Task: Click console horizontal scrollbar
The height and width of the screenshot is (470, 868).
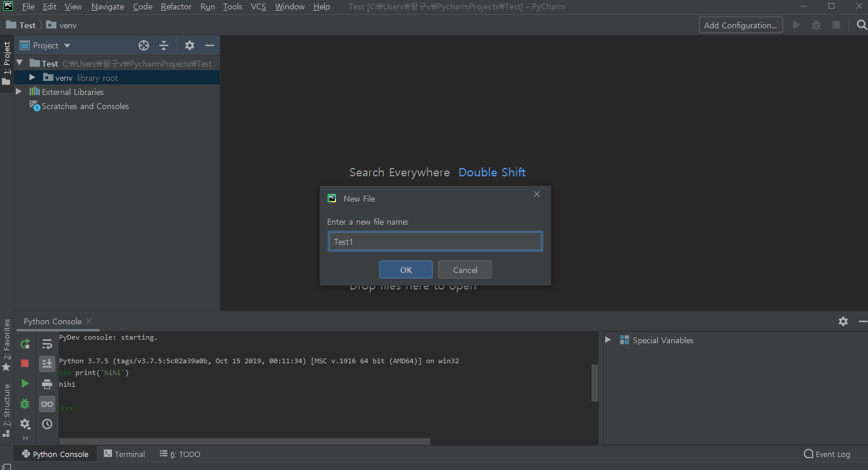Action: (x=245, y=441)
